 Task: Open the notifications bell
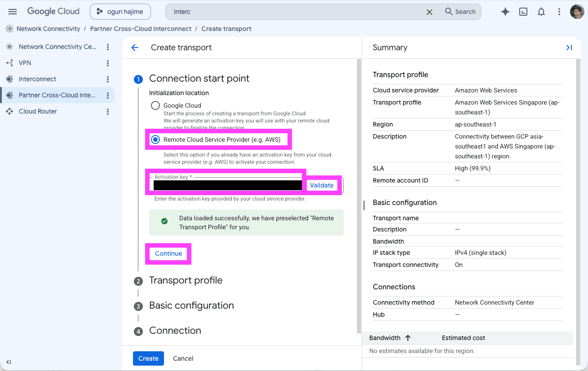[541, 12]
